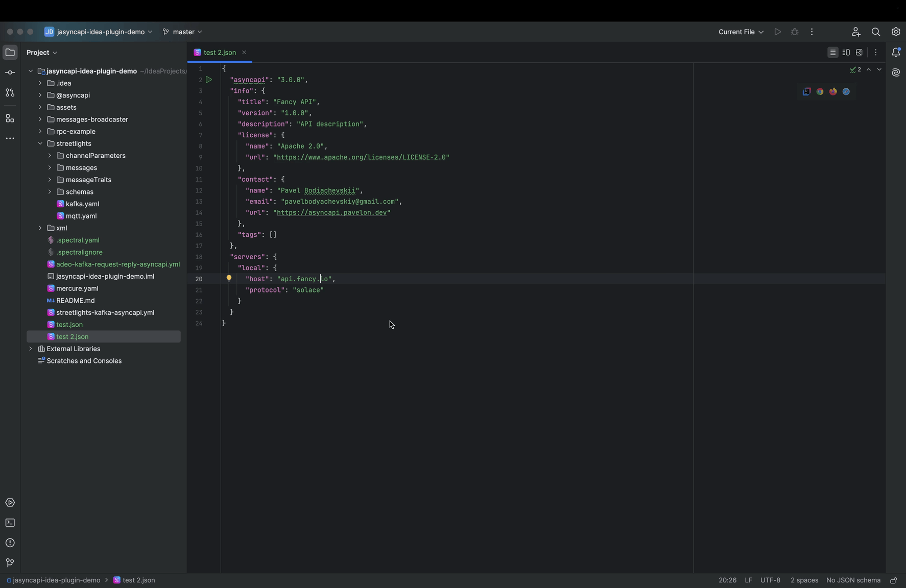The image size is (906, 588).
Task: Switch to preview-only view mode
Action: (860, 53)
